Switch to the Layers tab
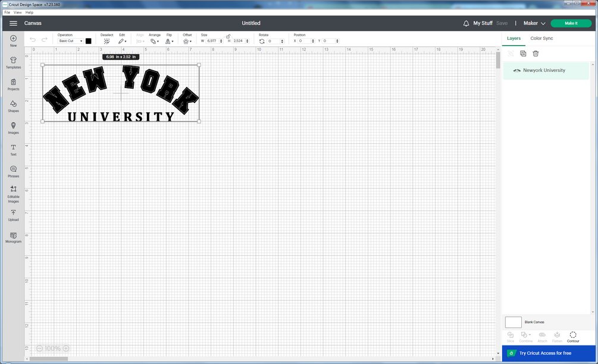Image resolution: width=598 pixels, height=364 pixels. tap(514, 39)
